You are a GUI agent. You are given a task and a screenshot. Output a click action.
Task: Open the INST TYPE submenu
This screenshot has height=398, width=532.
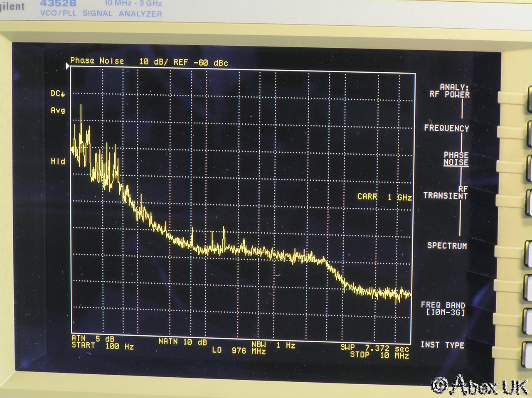pyautogui.click(x=442, y=345)
